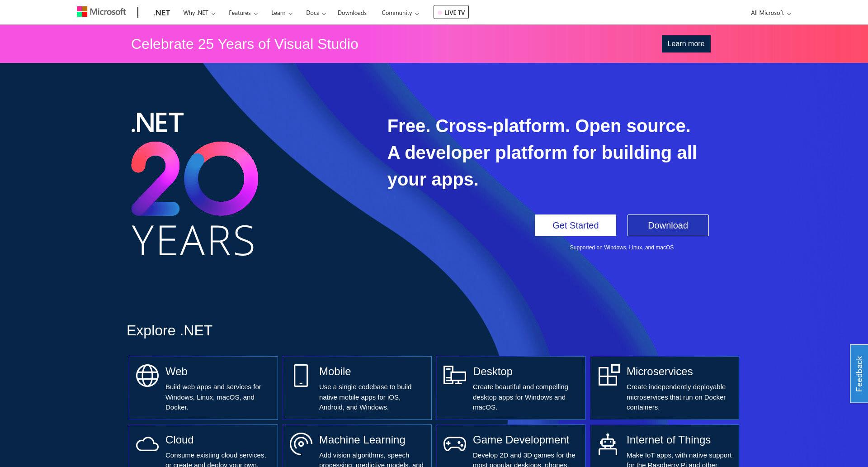Open the All Microsoft dropdown
Image resolution: width=868 pixels, height=467 pixels.
click(771, 13)
